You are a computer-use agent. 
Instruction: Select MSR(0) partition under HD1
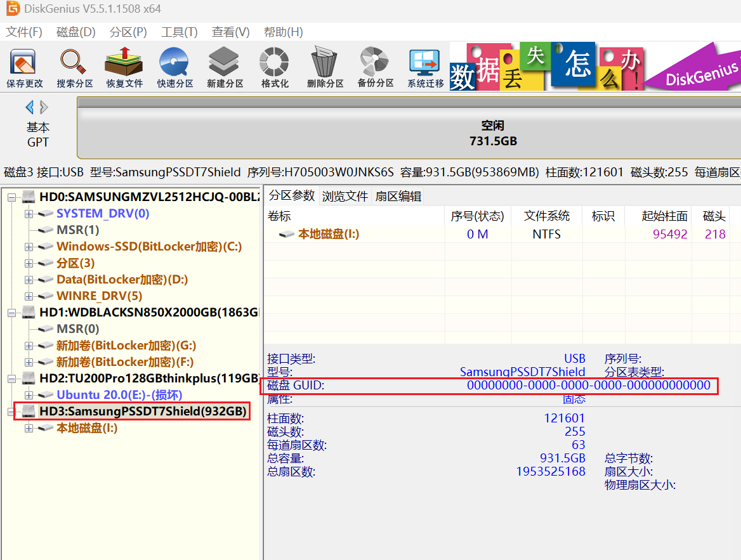(x=77, y=329)
